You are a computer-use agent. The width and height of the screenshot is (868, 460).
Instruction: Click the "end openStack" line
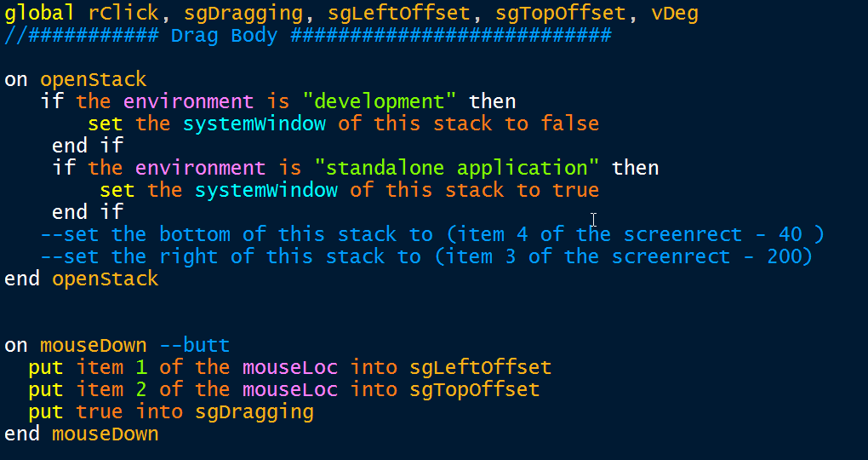pos(82,279)
